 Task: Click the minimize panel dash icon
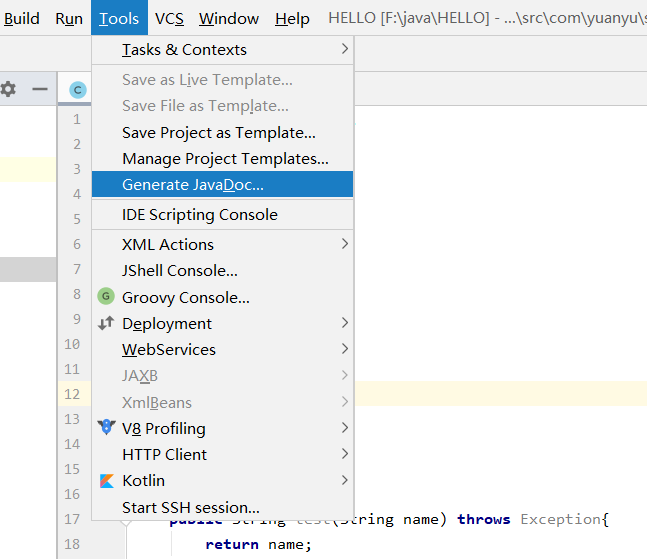(40, 89)
